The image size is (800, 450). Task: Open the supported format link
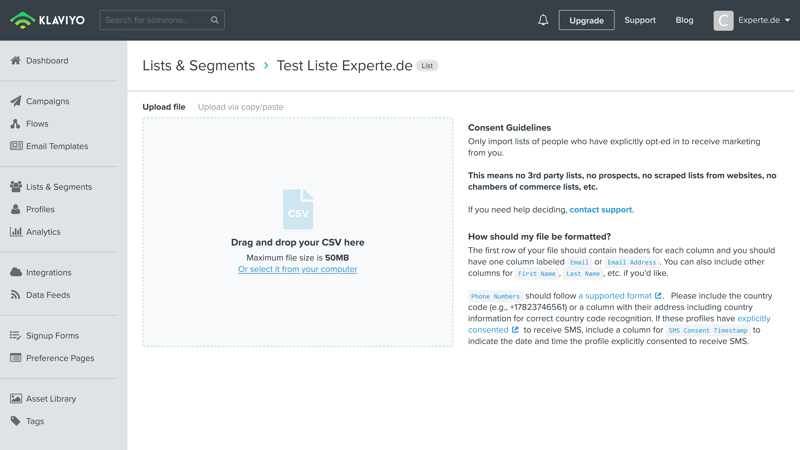[615, 296]
